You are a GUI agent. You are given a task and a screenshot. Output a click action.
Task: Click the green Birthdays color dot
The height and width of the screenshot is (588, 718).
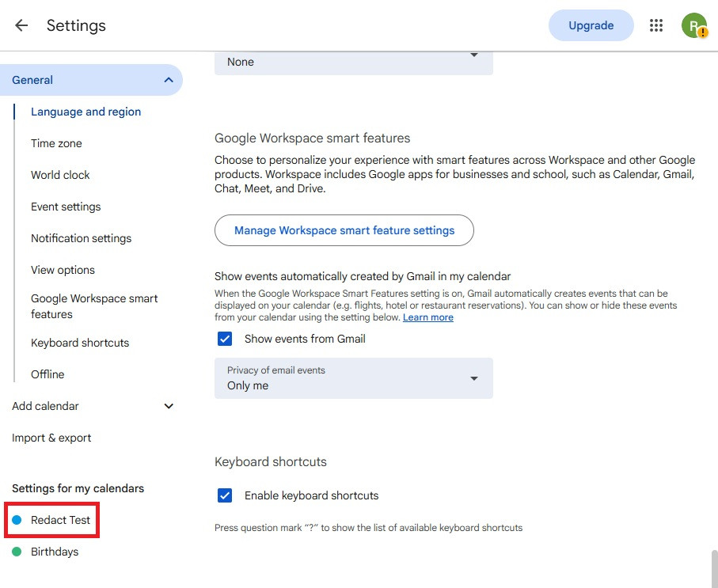pos(17,552)
